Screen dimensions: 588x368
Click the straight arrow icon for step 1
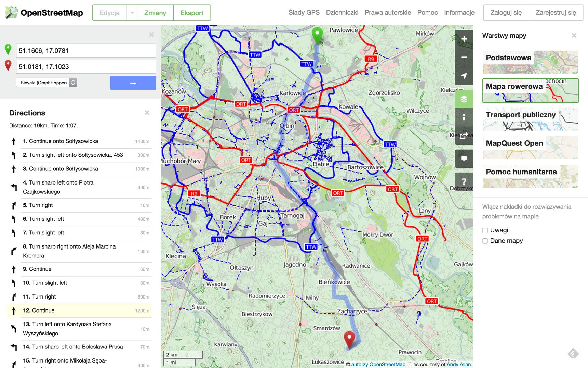click(x=14, y=141)
